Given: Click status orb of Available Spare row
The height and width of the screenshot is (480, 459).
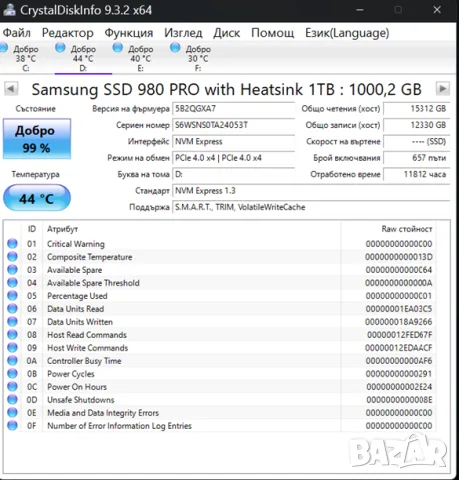Looking at the screenshot, I should pos(12,270).
